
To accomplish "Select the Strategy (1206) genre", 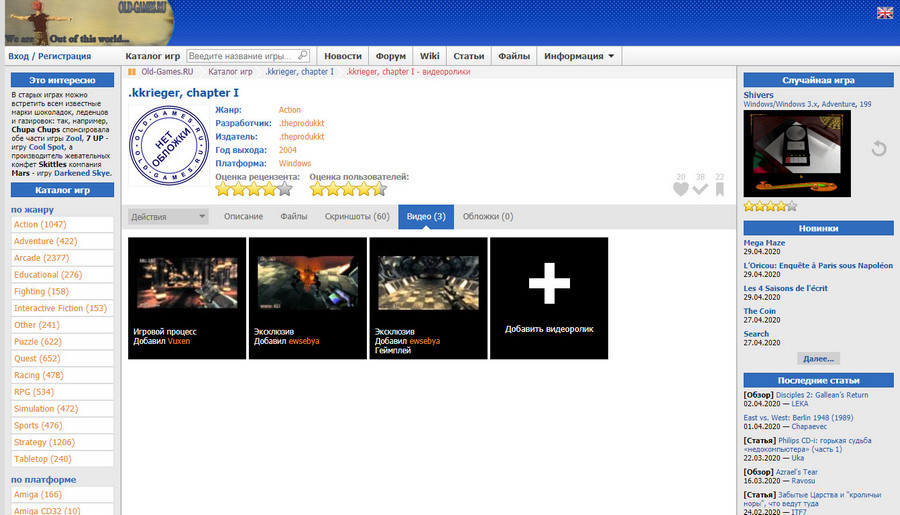I will 62,442.
